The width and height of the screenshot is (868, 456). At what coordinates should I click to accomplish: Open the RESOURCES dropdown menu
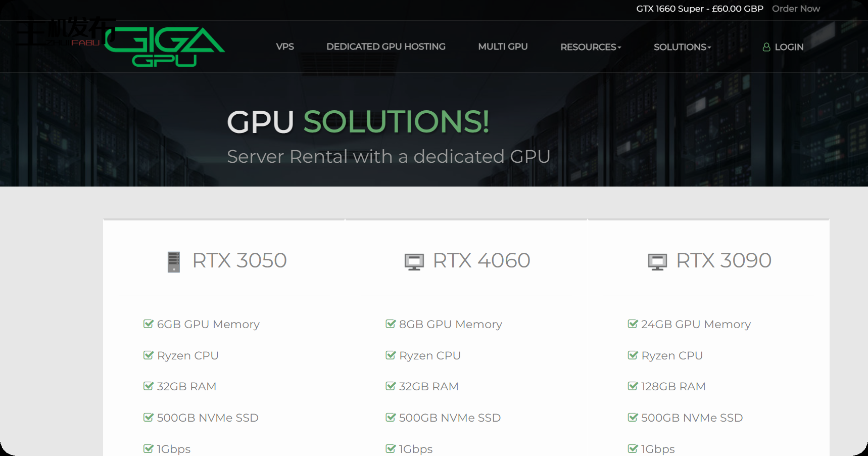pyautogui.click(x=590, y=47)
